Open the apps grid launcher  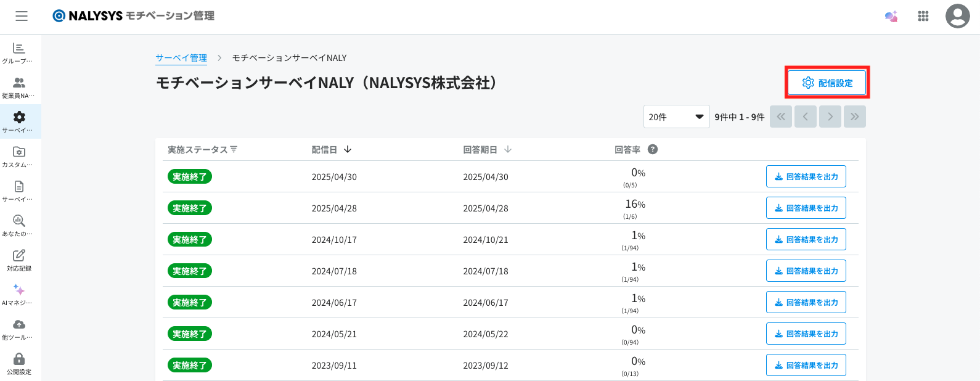click(923, 17)
